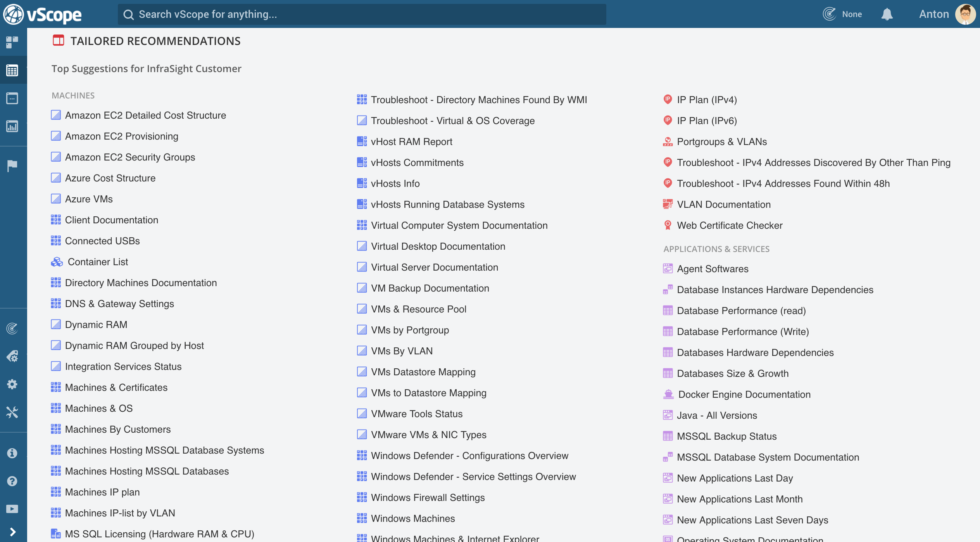Screen dimensions: 980x542
Task: Click the Container List icon
Action: [57, 262]
